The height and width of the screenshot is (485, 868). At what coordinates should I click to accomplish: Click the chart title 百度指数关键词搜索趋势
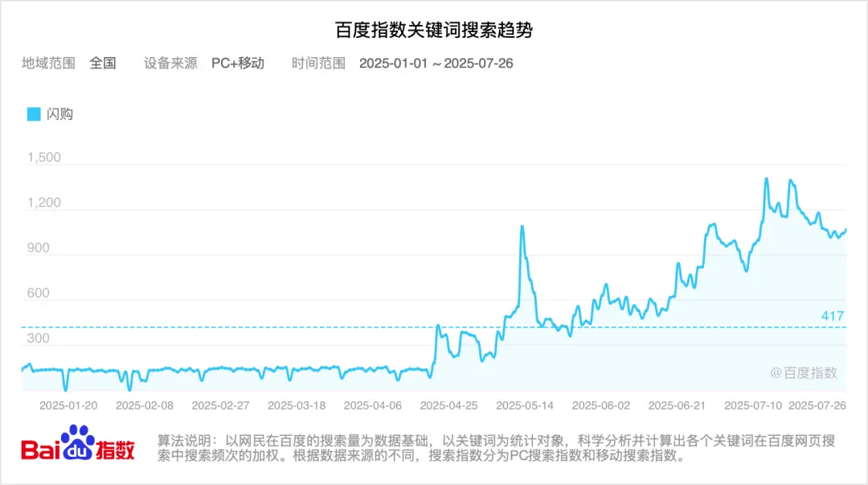[x=434, y=29]
